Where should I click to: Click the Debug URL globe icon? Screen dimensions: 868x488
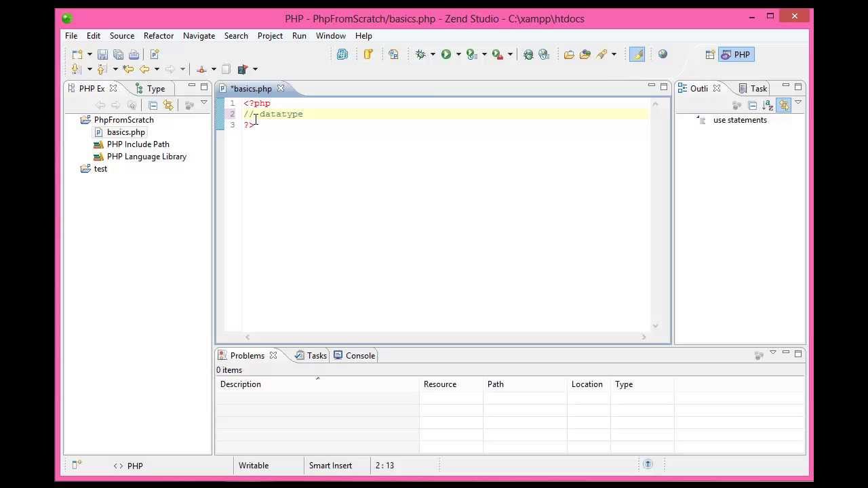(x=528, y=55)
